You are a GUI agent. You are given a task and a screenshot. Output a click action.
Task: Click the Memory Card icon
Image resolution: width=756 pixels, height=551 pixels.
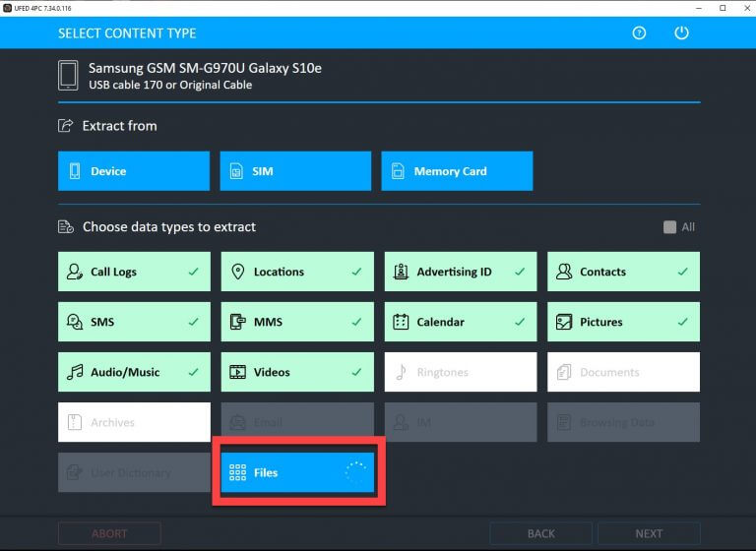(x=398, y=171)
